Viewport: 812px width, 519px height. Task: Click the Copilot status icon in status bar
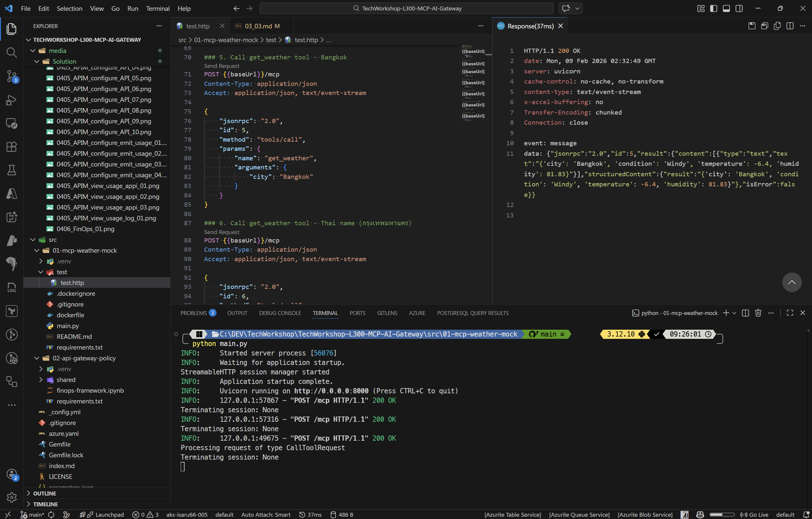(x=700, y=515)
